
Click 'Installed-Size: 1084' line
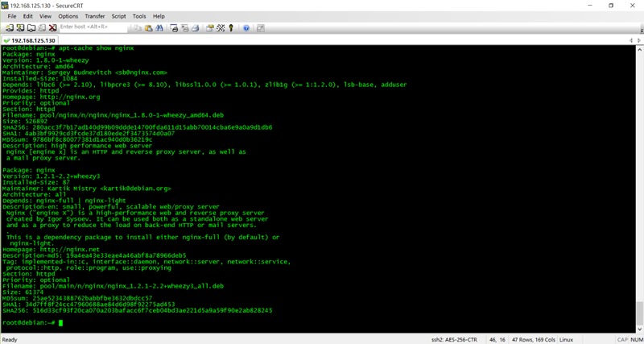(x=39, y=78)
